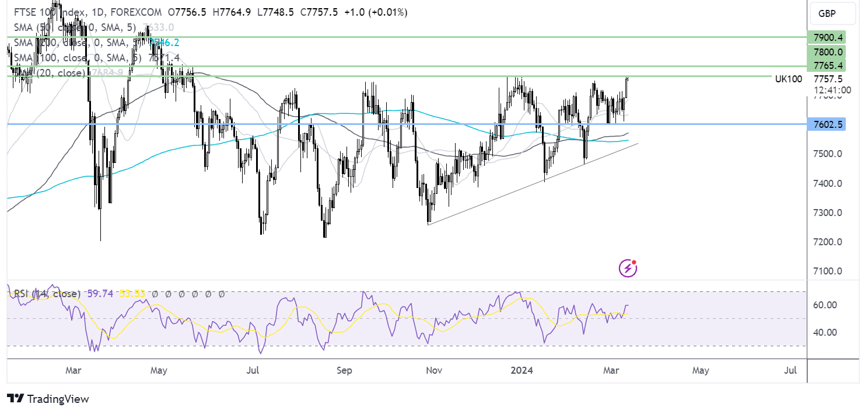868x414 pixels.
Task: Click the Nov label on time axis
Action: (433, 370)
